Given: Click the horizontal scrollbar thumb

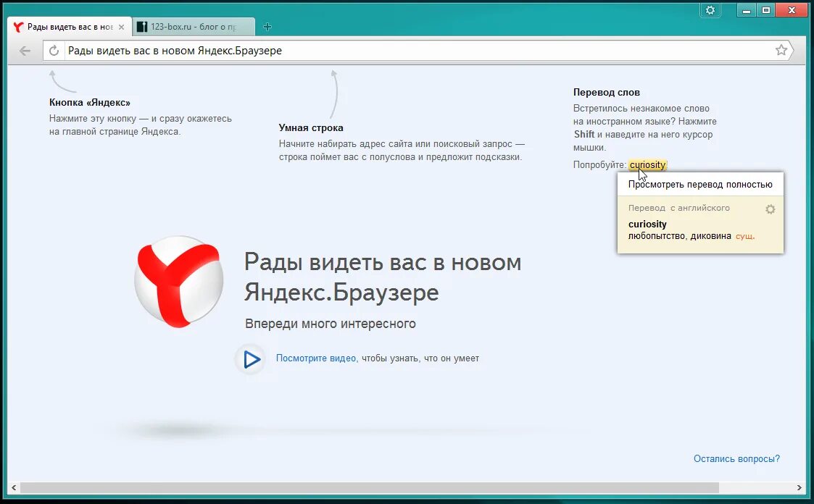Looking at the screenshot, I should tap(369, 487).
